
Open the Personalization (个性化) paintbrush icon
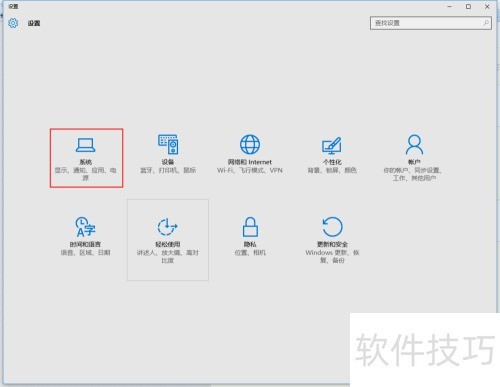(x=332, y=145)
